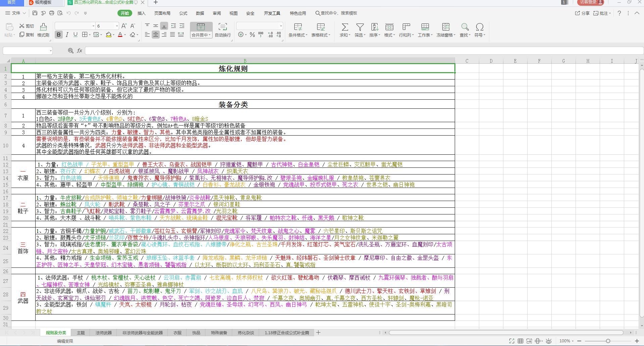Click the percent style icon
Viewport: 644px width, 346px height.
coord(252,35)
